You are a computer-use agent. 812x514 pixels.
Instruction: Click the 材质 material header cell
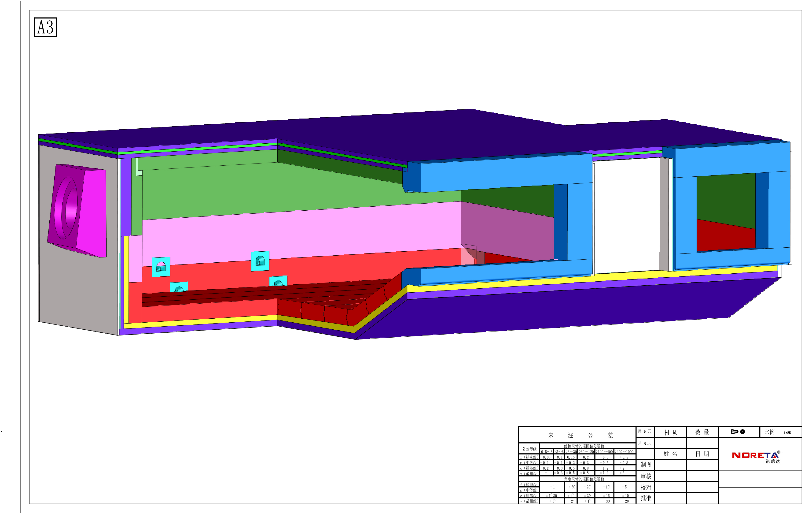coord(671,433)
